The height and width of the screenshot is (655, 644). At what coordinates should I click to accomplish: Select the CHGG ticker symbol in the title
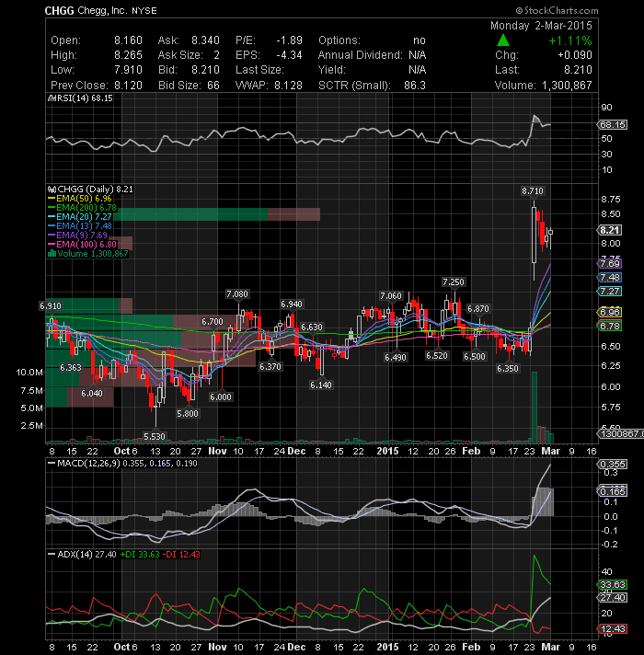click(59, 11)
